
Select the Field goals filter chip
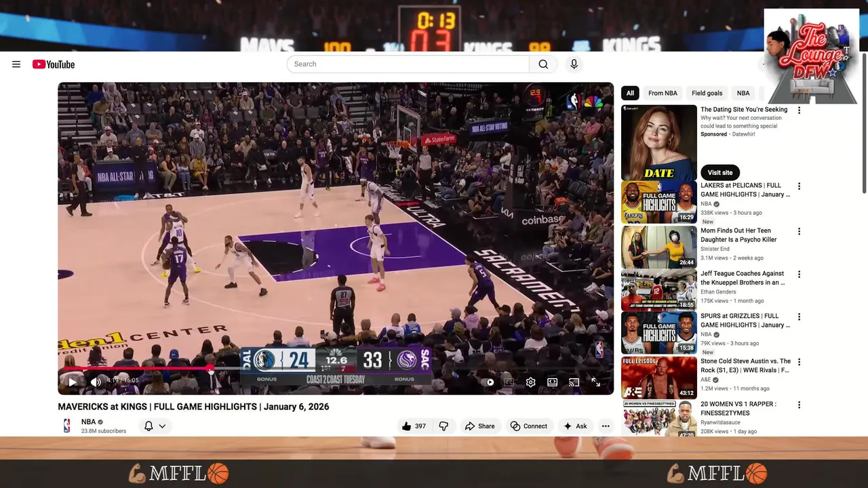point(707,93)
